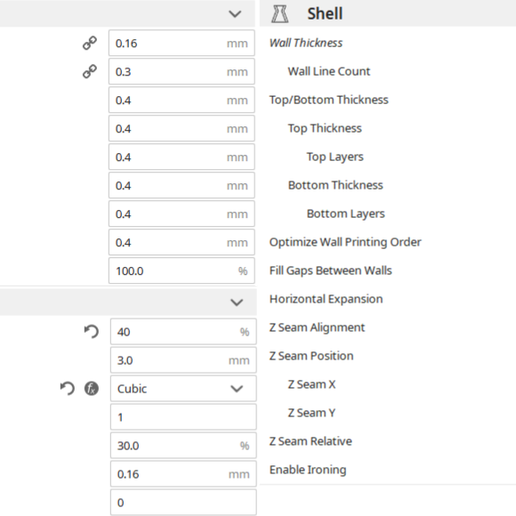The height and width of the screenshot is (516, 516).
Task: Edit the 100.0 % value field
Action: (x=182, y=271)
